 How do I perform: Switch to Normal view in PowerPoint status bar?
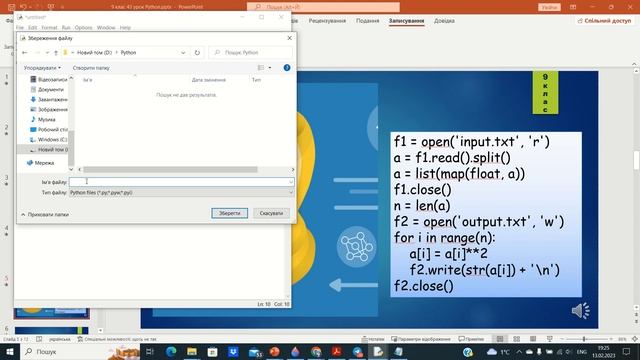(500, 339)
